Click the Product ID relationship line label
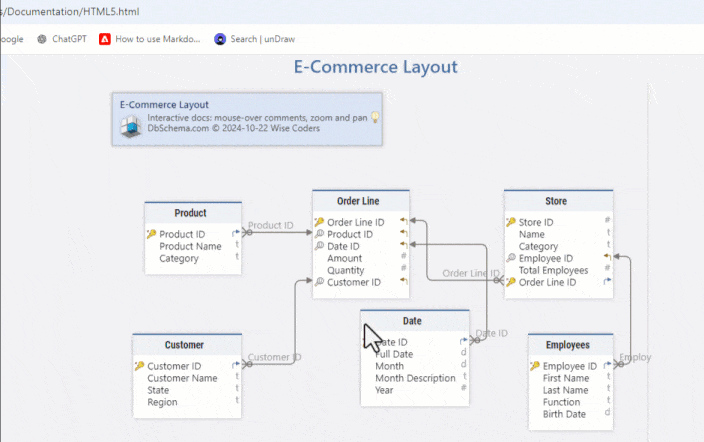Image resolution: width=704 pixels, height=442 pixels. [270, 225]
